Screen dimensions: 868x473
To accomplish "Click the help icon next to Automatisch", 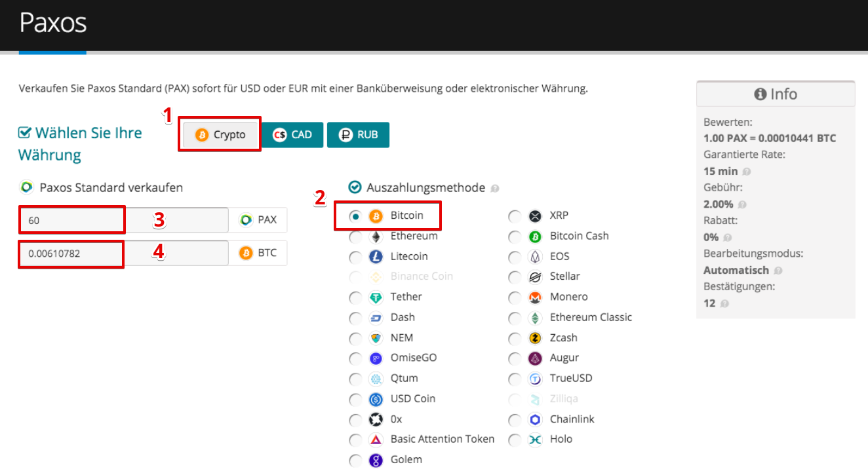I will click(x=778, y=271).
